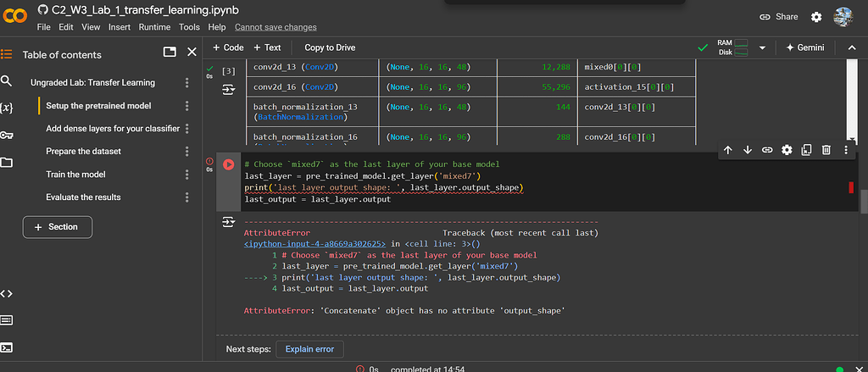The height and width of the screenshot is (372, 868).
Task: Toggle the Table of contents panel icon
Action: click(7, 54)
